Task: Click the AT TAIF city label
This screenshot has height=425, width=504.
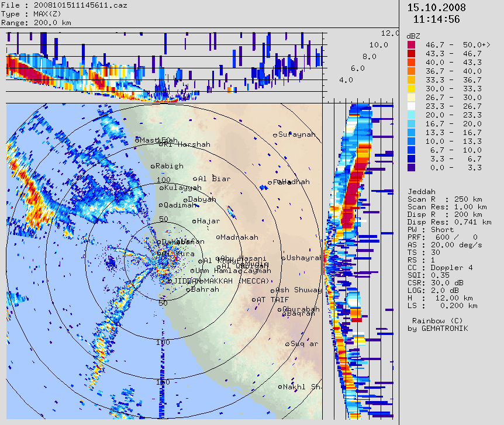Action: 272,300
